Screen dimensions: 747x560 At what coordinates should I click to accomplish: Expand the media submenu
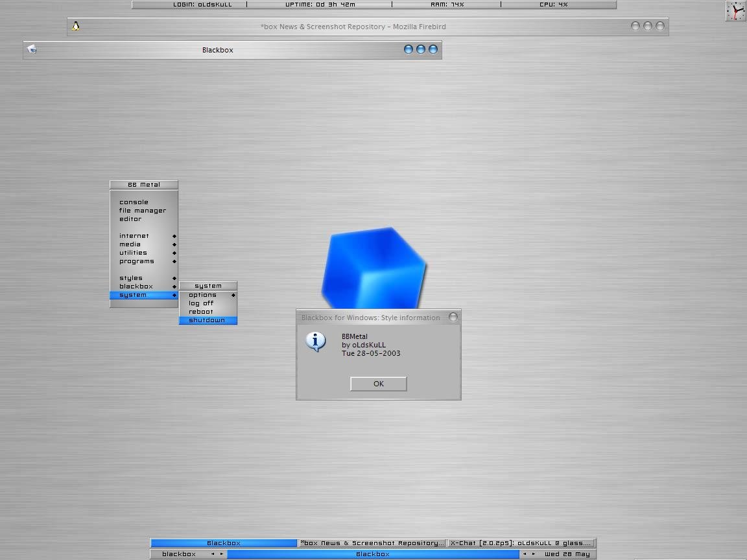pyautogui.click(x=144, y=244)
